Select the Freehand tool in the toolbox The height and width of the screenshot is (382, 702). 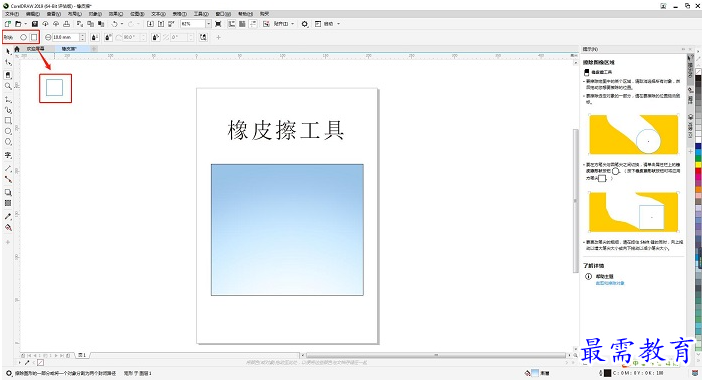pos(8,99)
